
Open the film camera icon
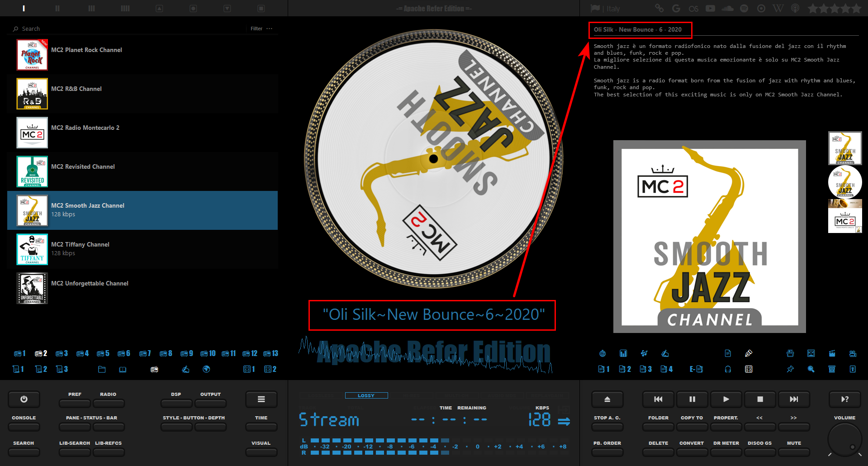tap(853, 353)
